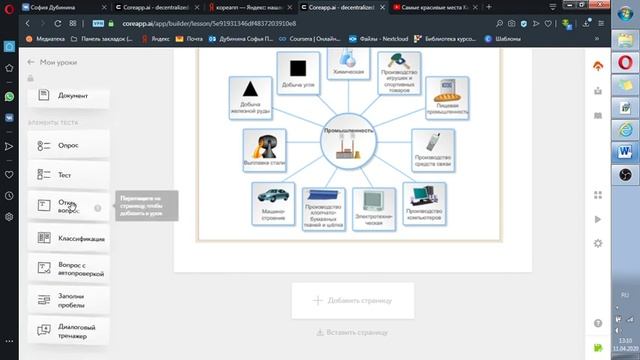Viewport: 640px width, 360px height.
Task: Open easy setup menu icon
Action: [601, 24]
